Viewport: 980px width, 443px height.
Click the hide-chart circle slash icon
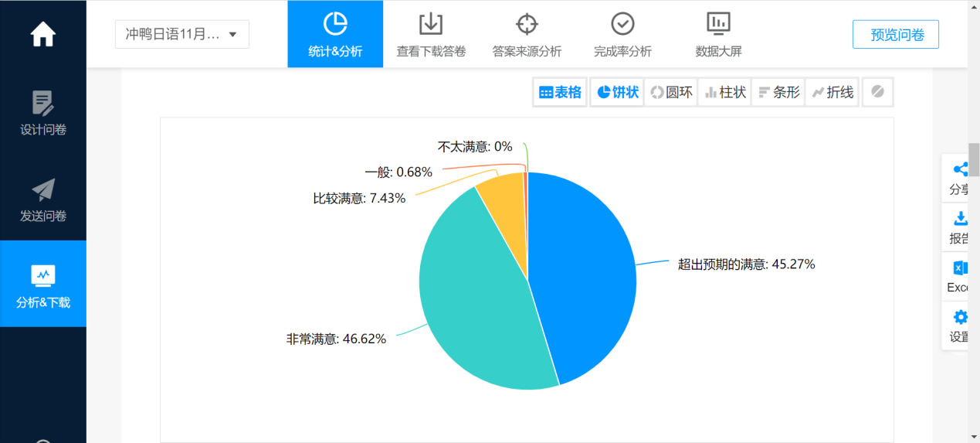click(x=877, y=92)
